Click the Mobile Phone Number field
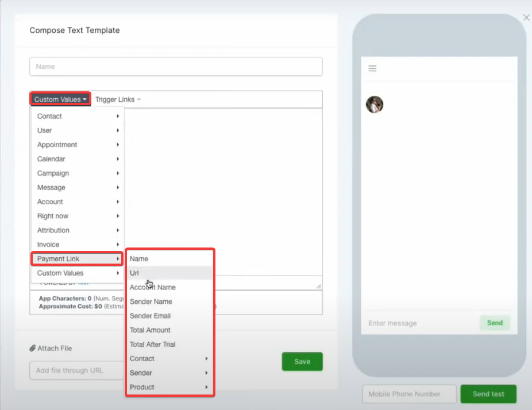 pos(409,394)
